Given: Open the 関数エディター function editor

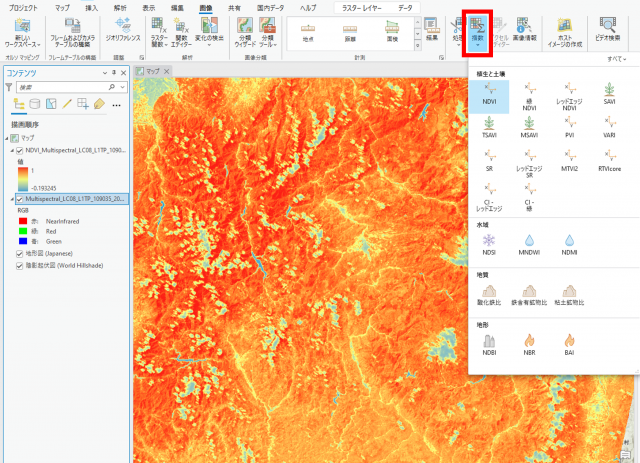Looking at the screenshot, I should click(x=180, y=33).
